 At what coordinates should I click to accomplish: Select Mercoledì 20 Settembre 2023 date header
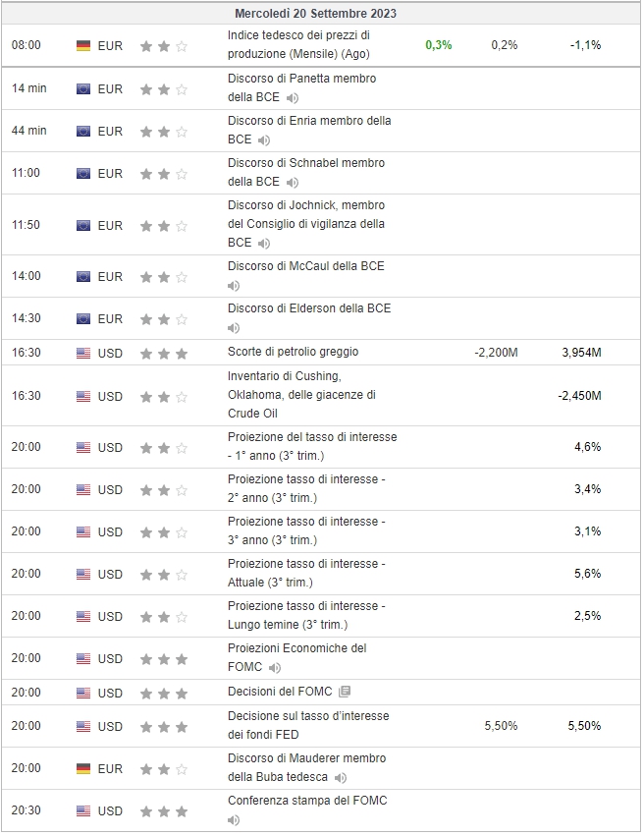tap(316, 14)
